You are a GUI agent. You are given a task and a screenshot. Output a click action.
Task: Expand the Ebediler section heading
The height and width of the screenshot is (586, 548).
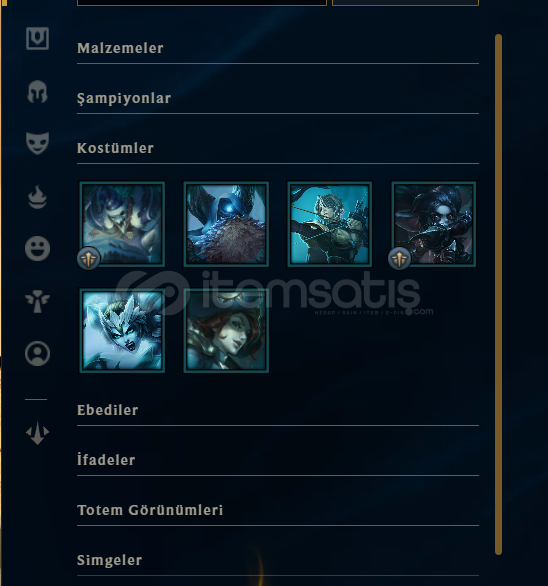pyautogui.click(x=278, y=410)
